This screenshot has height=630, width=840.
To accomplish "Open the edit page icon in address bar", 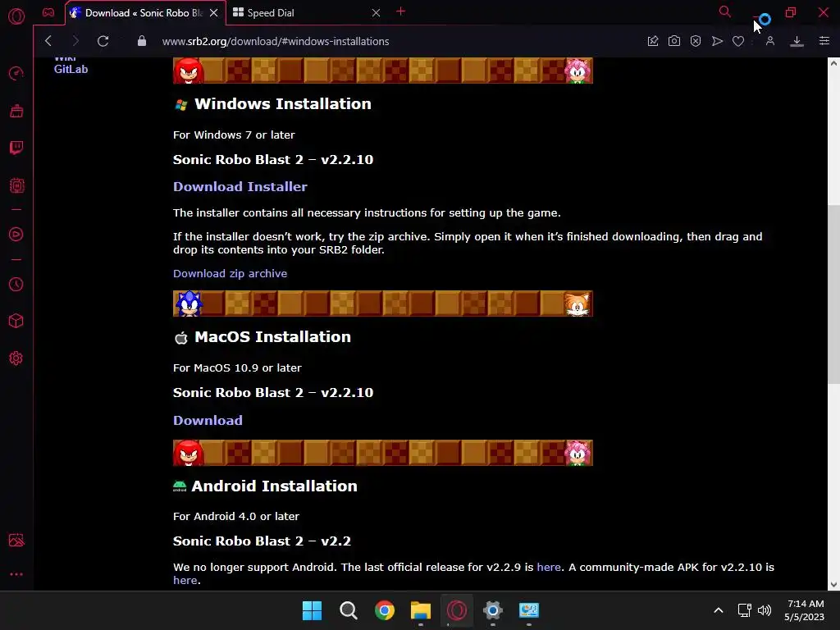I will pyautogui.click(x=652, y=41).
